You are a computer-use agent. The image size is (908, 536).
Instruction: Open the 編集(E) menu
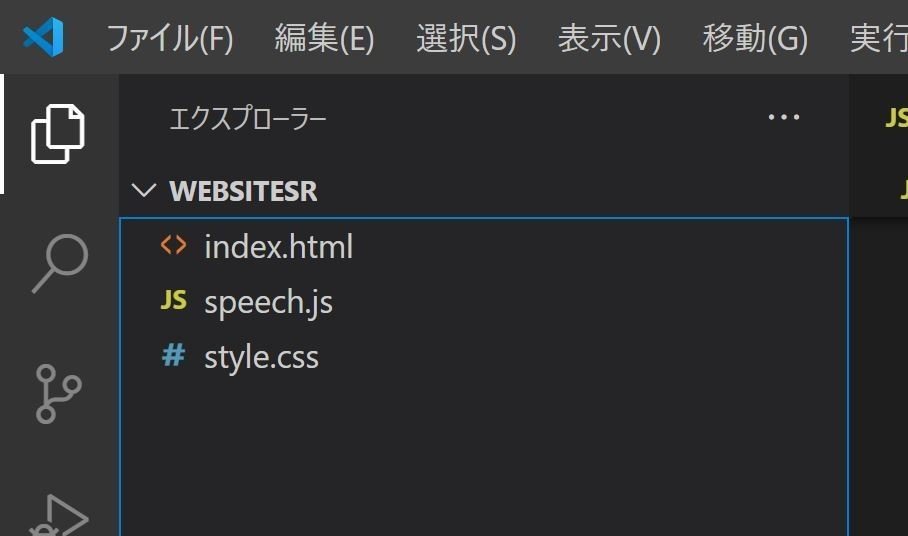point(324,39)
